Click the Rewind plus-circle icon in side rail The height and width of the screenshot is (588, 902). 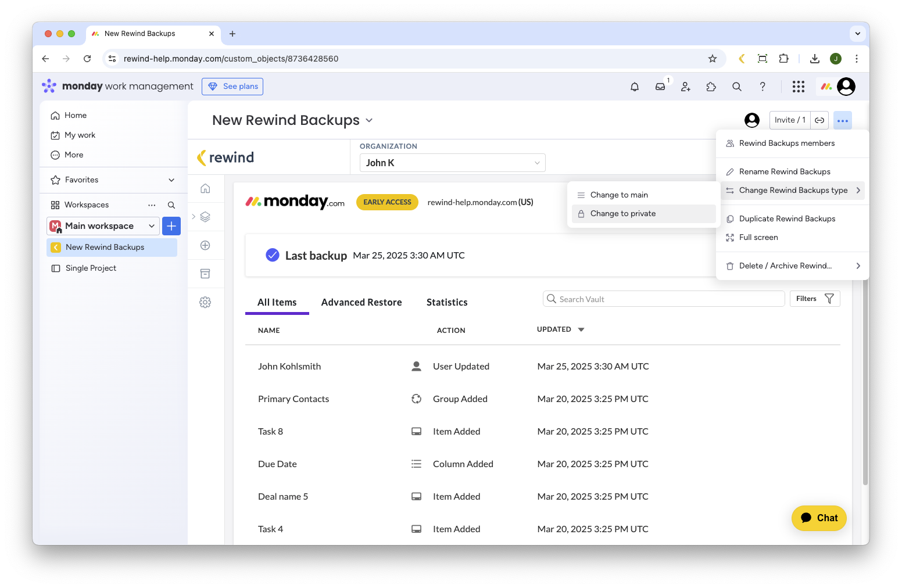(x=205, y=245)
